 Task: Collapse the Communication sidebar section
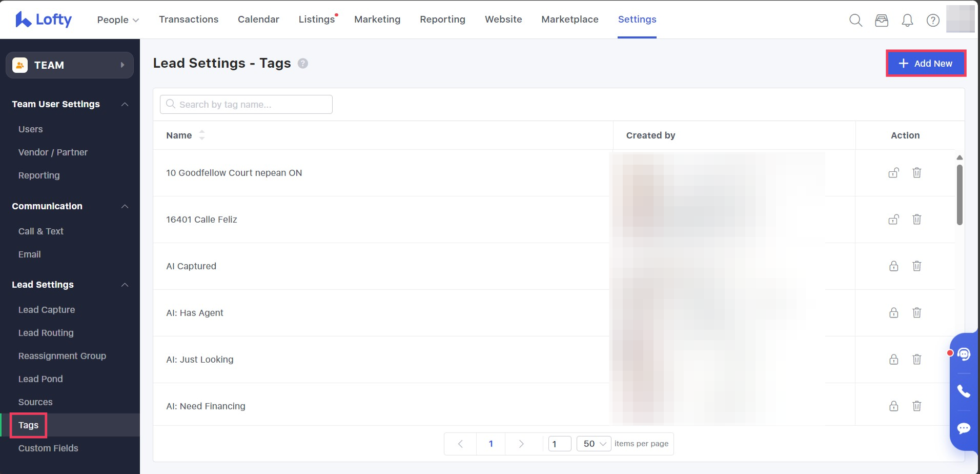[x=125, y=206]
